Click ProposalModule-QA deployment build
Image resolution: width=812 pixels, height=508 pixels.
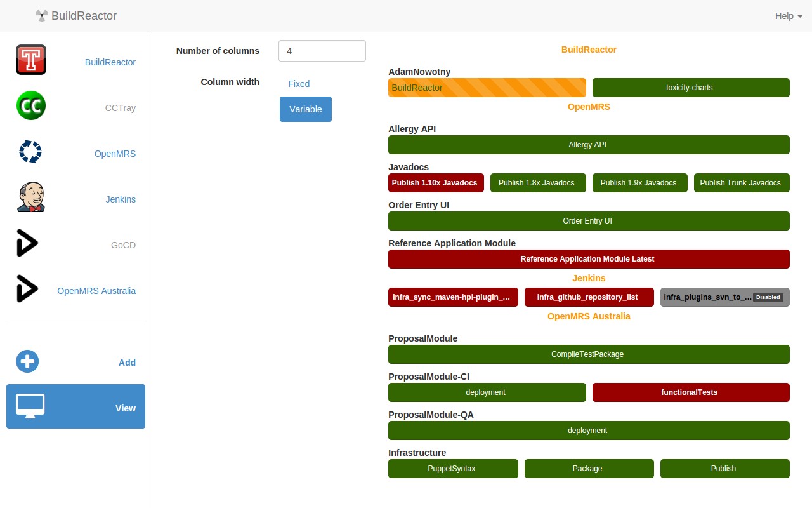[589, 431]
